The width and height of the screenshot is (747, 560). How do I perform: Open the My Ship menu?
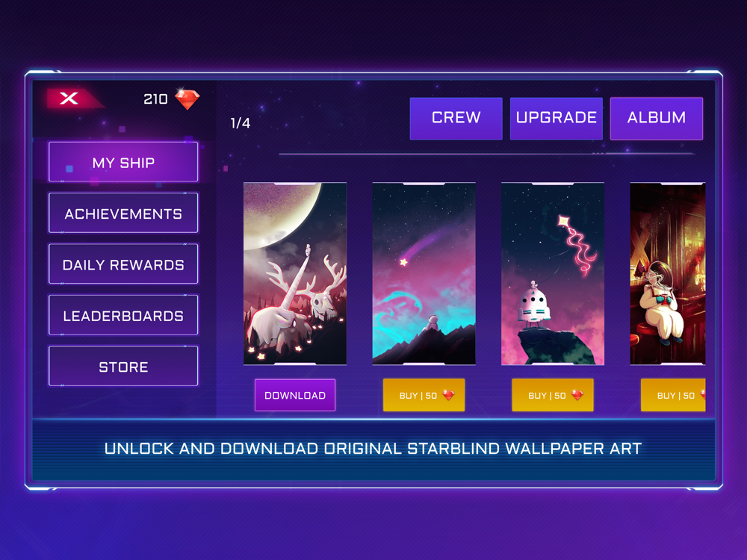click(123, 162)
